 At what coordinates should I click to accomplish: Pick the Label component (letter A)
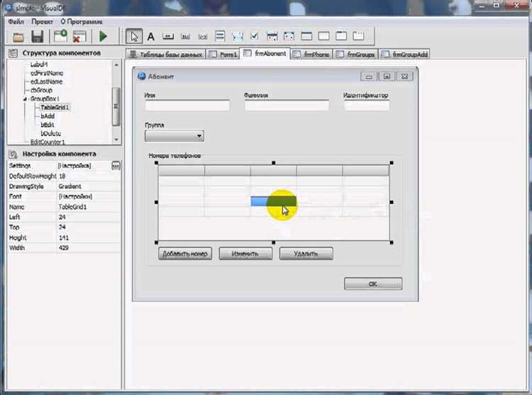click(x=151, y=36)
